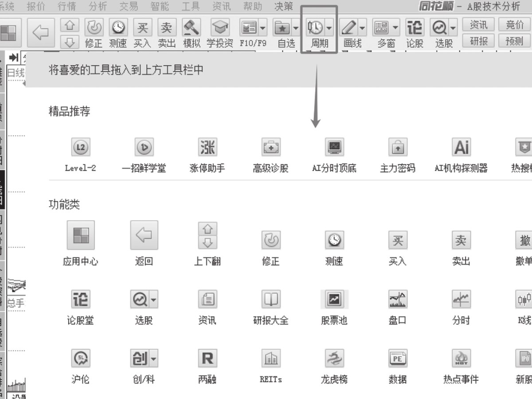532x399 pixels.
Task: Select the 两融 tool icon
Action: 207,358
